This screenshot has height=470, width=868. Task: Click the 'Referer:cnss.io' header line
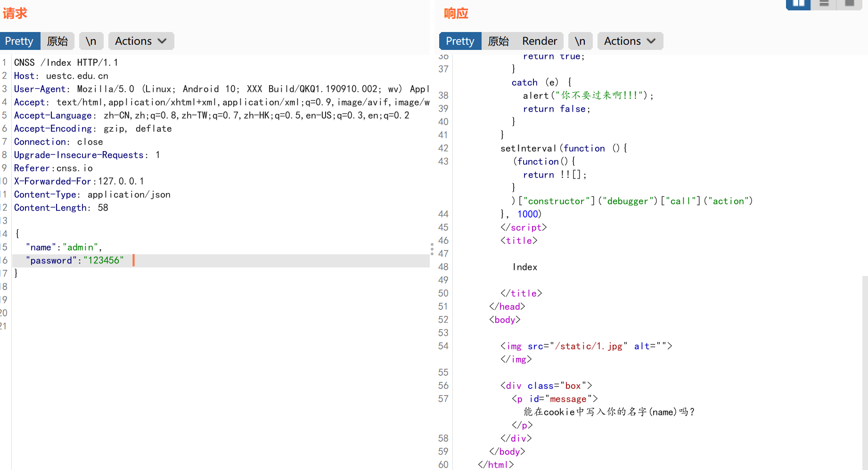pyautogui.click(x=53, y=168)
